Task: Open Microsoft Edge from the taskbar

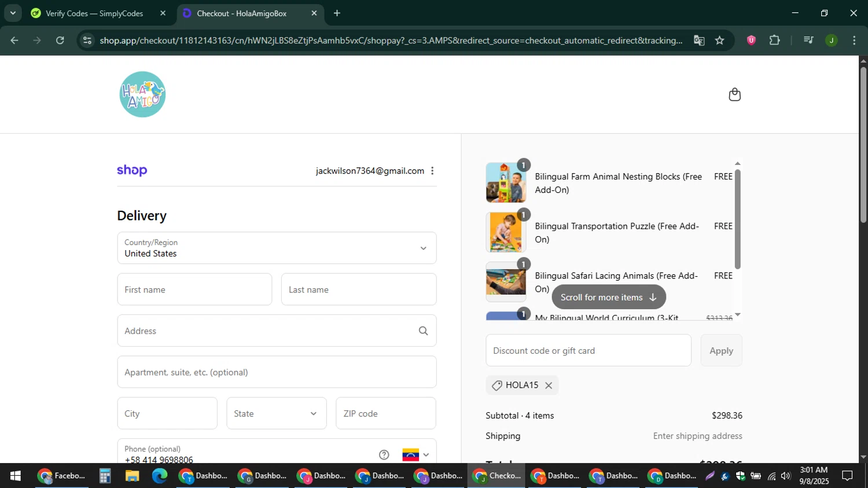Action: point(160,476)
